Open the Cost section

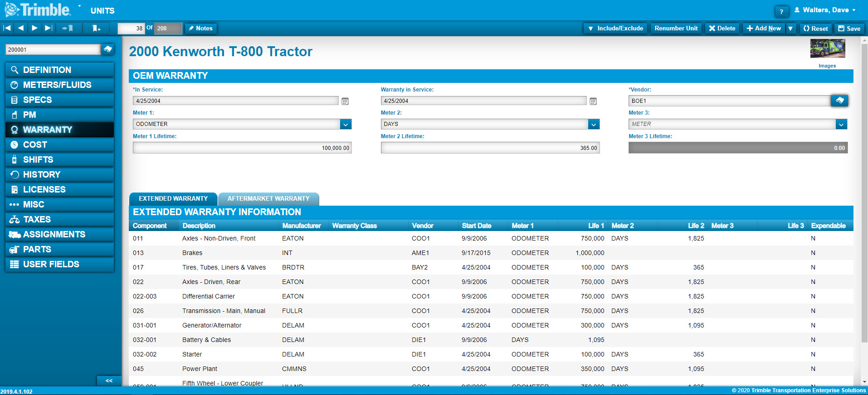59,145
